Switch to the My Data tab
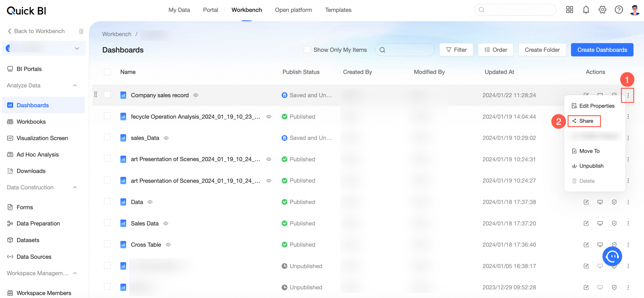The image size is (644, 298). click(179, 10)
